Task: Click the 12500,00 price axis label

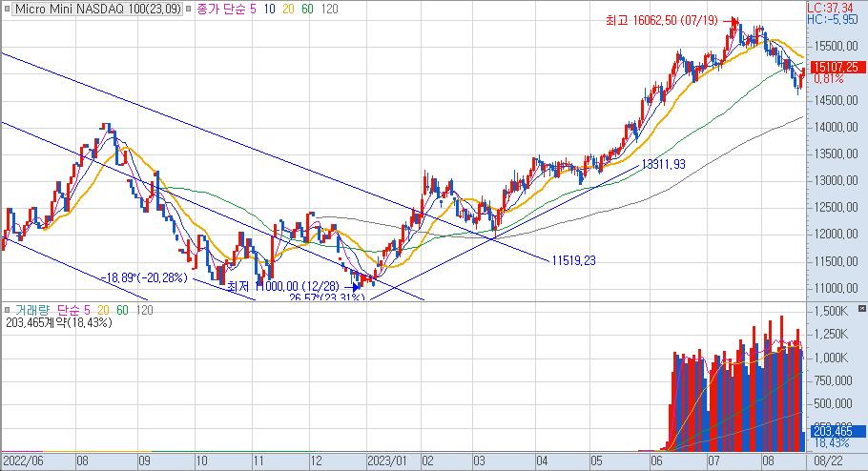Action: click(x=836, y=208)
